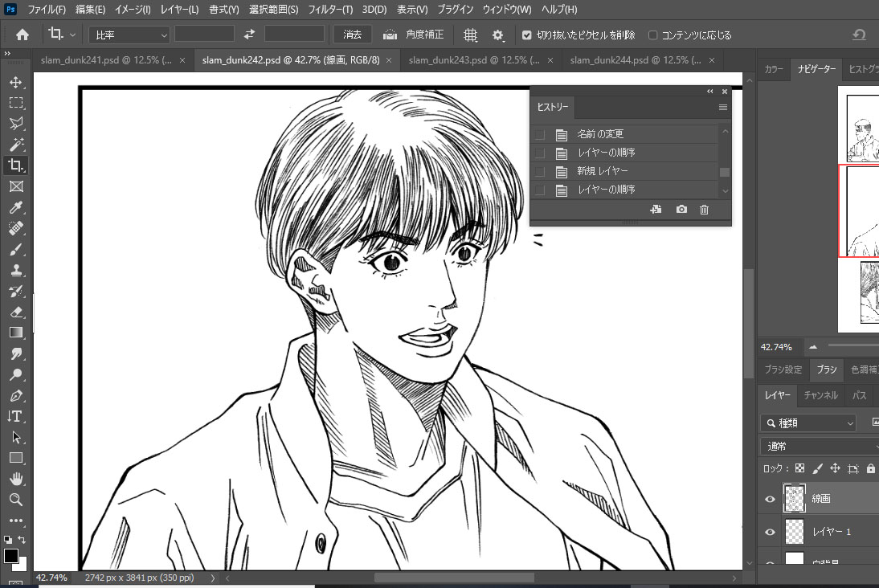
Task: Create new document from current history state
Action: (656, 209)
